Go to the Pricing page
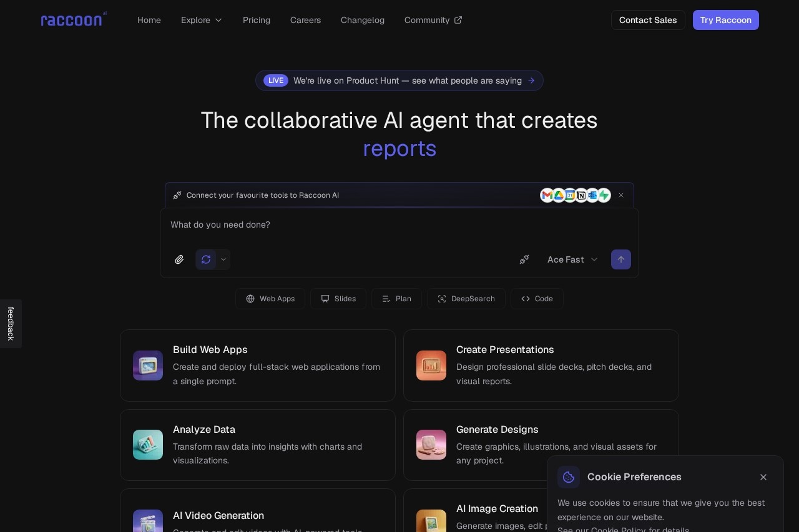The height and width of the screenshot is (532, 799). pyautogui.click(x=257, y=20)
